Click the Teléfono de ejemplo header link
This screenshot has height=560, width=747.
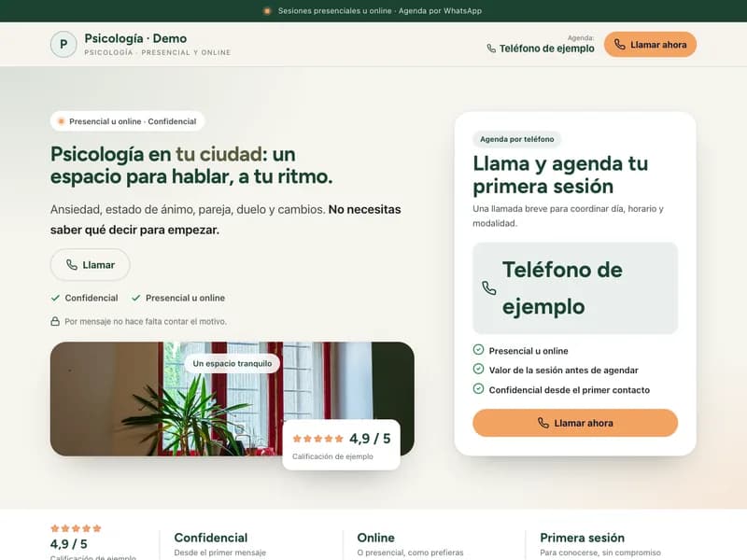541,49
